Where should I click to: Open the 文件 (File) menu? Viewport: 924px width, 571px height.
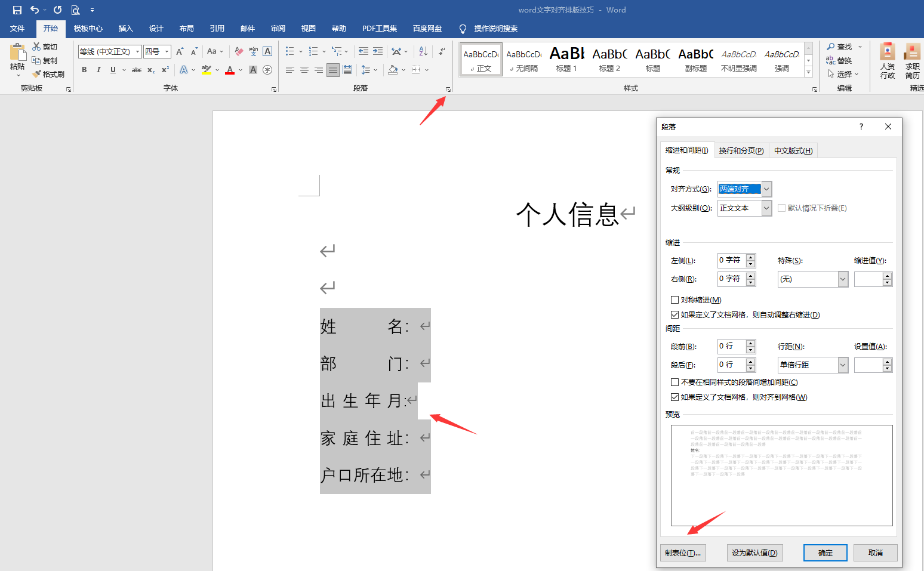click(17, 29)
